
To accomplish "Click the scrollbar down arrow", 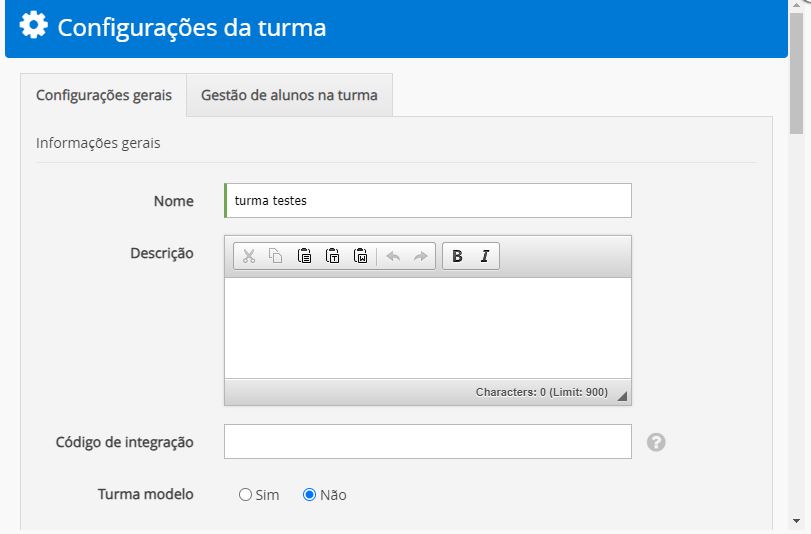I will 796,521.
